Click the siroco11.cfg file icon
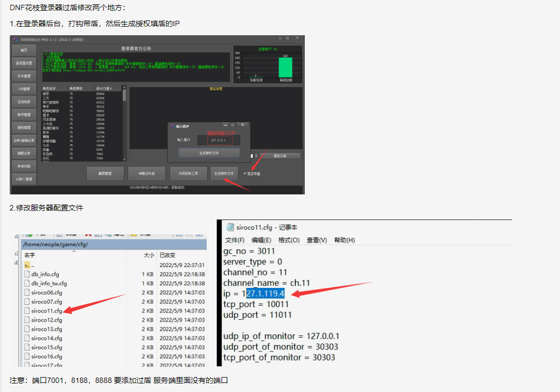The width and height of the screenshot is (560, 392). coord(27,310)
